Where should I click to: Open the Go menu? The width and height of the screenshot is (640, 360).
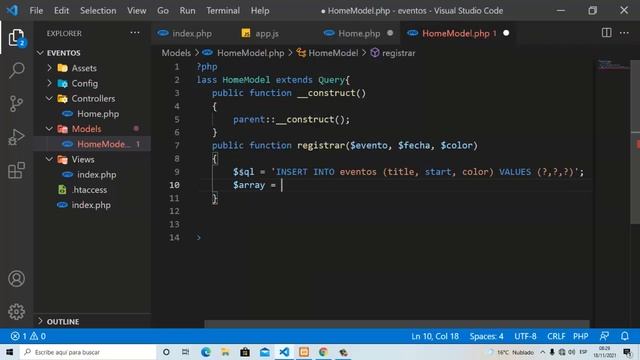pos(163,11)
